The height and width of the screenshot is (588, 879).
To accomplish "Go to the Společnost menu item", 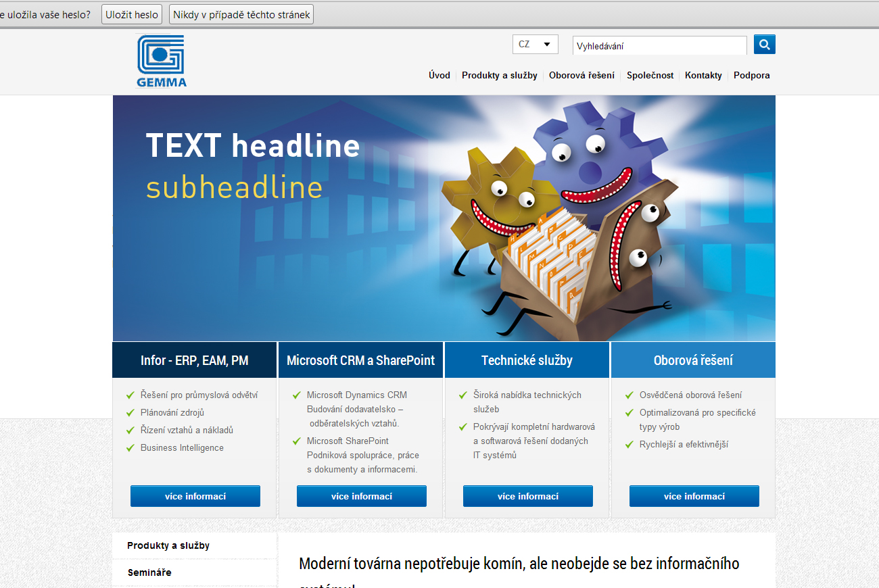I will click(650, 76).
